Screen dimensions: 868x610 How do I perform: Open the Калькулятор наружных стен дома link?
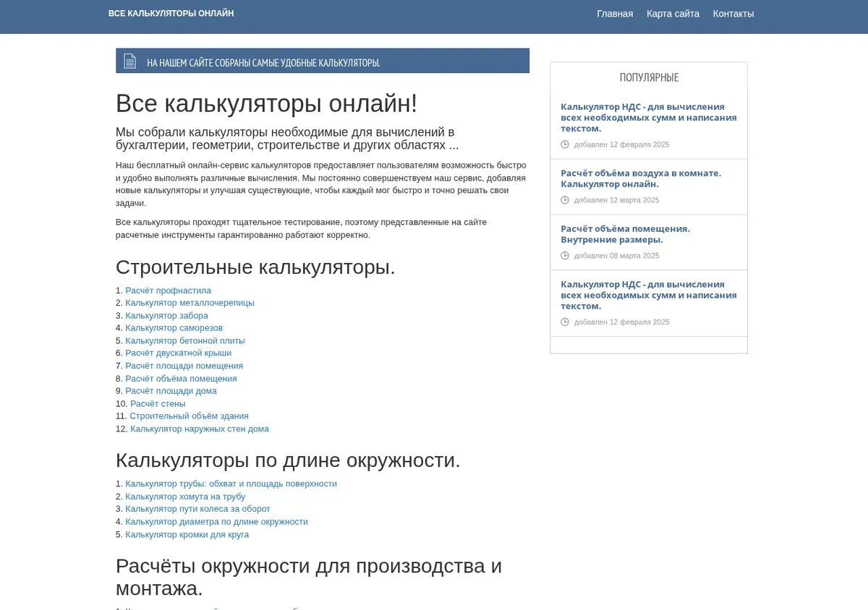click(x=200, y=429)
